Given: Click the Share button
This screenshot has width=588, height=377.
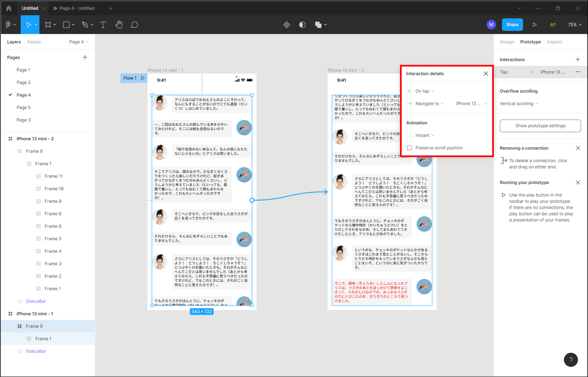Looking at the screenshot, I should (512, 25).
